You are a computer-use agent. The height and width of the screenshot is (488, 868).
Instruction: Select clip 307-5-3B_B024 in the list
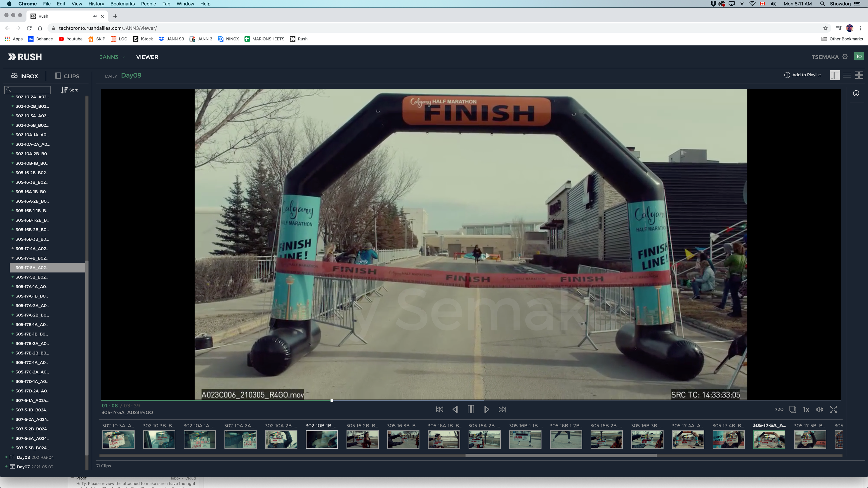click(32, 448)
